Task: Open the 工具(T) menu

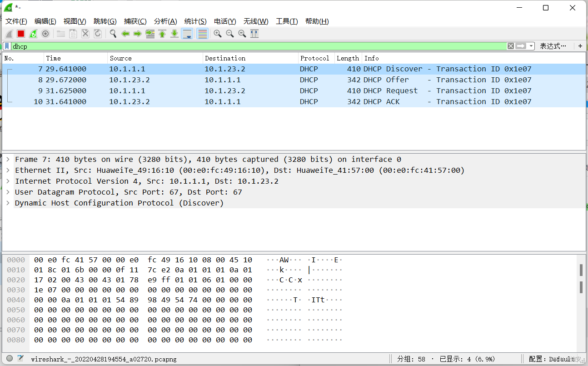Action: [287, 21]
